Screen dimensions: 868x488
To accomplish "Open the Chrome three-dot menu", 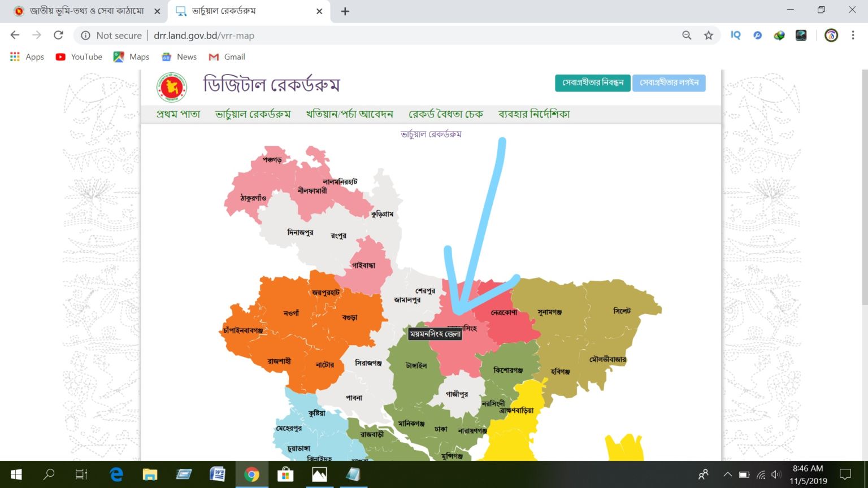I will click(853, 35).
